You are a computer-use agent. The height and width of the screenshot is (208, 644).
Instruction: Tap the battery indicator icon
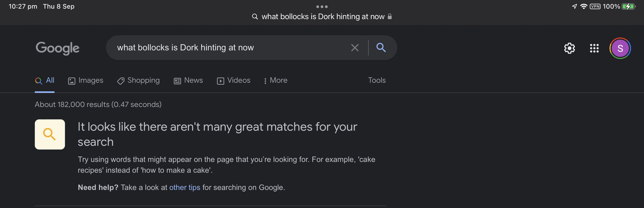coord(628,6)
